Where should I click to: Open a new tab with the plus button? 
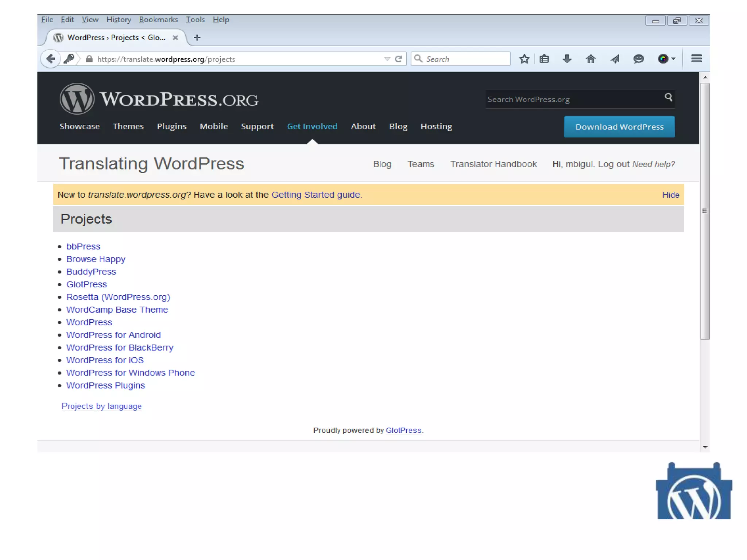pos(197,38)
